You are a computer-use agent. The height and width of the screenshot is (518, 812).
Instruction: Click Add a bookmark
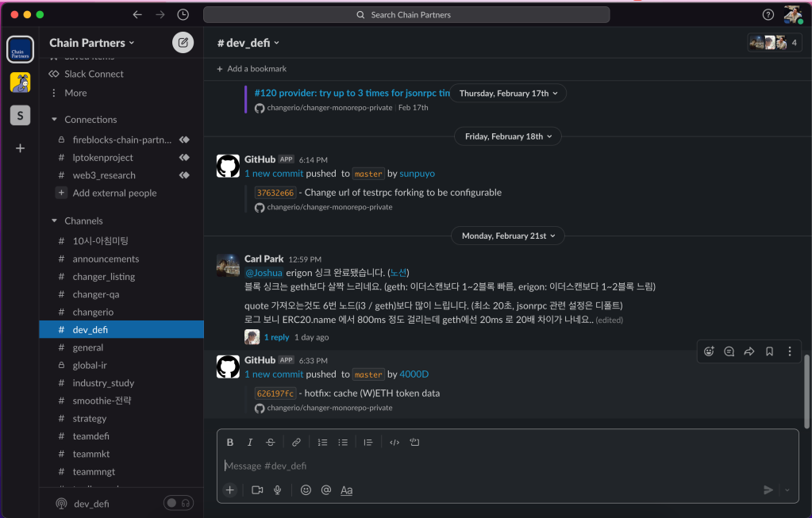252,69
